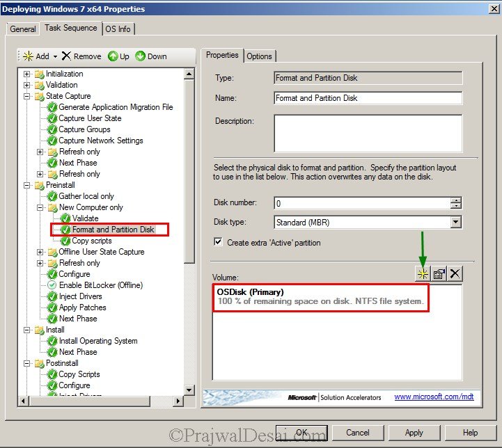Toggle Create extra 'Active' partition checkbox

(218, 242)
